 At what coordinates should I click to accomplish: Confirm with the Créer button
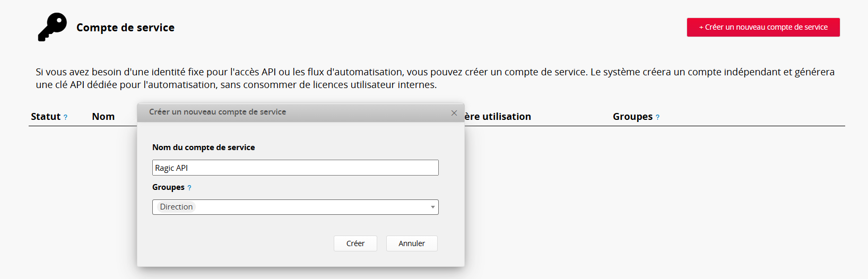(x=355, y=243)
